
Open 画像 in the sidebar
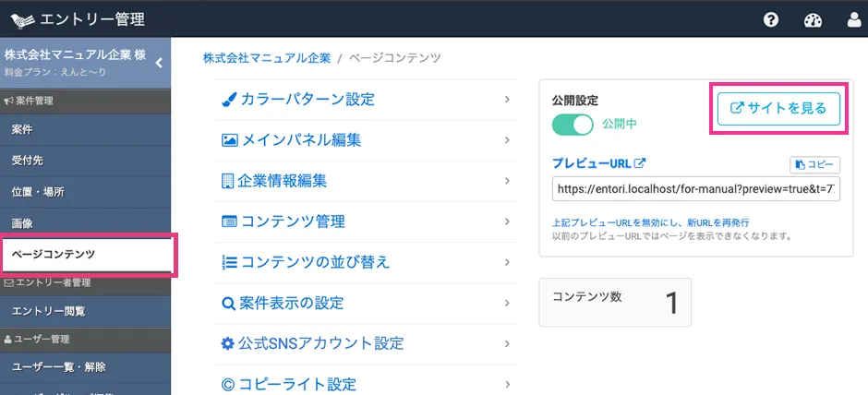tap(85, 223)
